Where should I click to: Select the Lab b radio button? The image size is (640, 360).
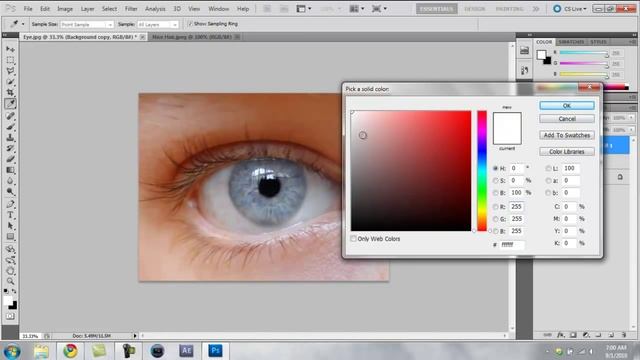pyautogui.click(x=548, y=193)
